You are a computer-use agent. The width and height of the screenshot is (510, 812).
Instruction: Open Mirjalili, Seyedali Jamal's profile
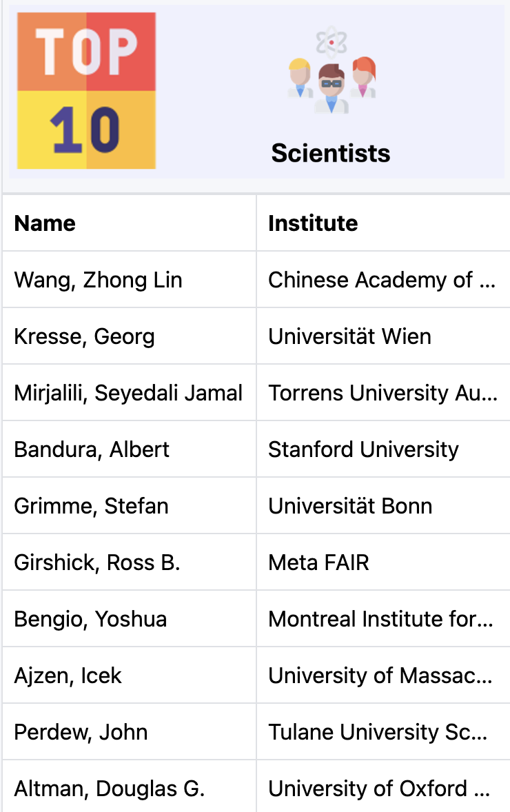[128, 393]
